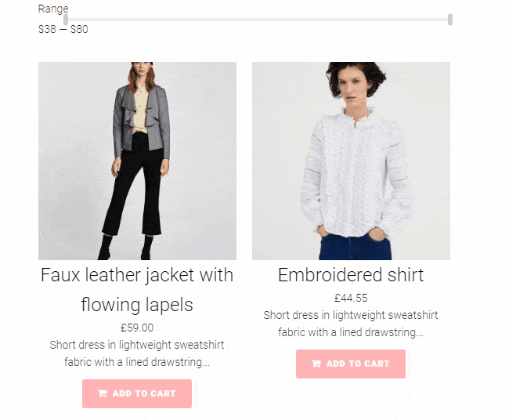Click the minimum price slider handle
509x420 pixels.
click(66, 20)
